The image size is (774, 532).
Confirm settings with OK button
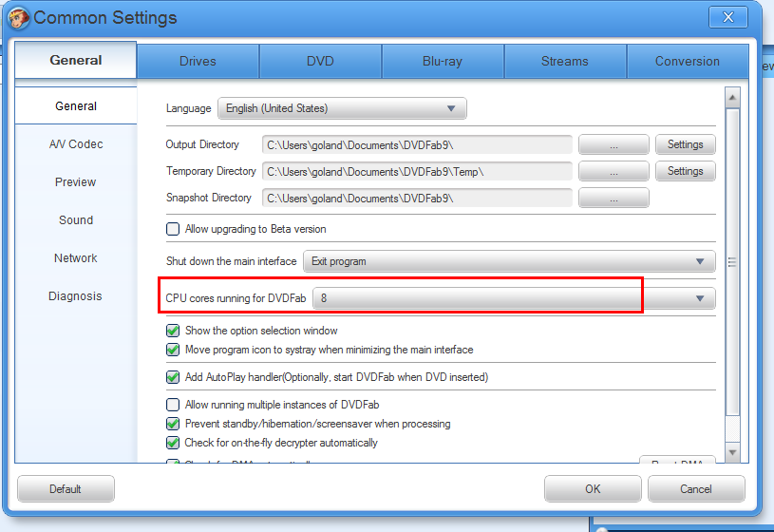tap(593, 489)
